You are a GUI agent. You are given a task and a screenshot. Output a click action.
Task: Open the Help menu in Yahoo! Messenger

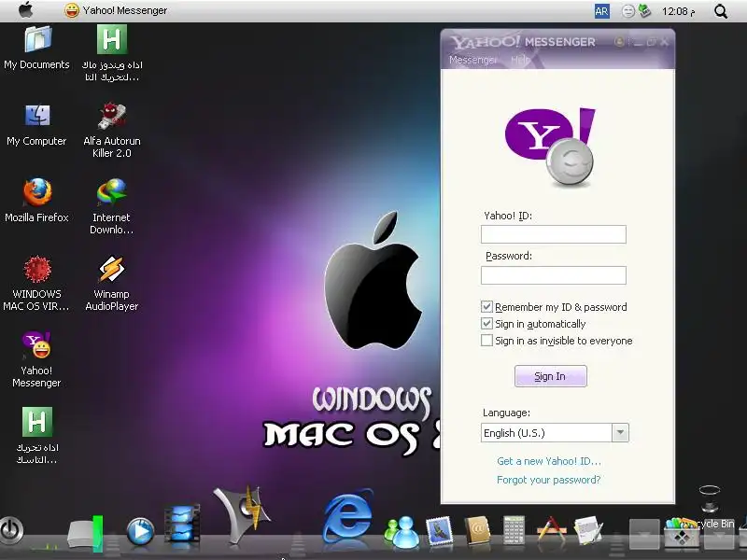click(520, 60)
